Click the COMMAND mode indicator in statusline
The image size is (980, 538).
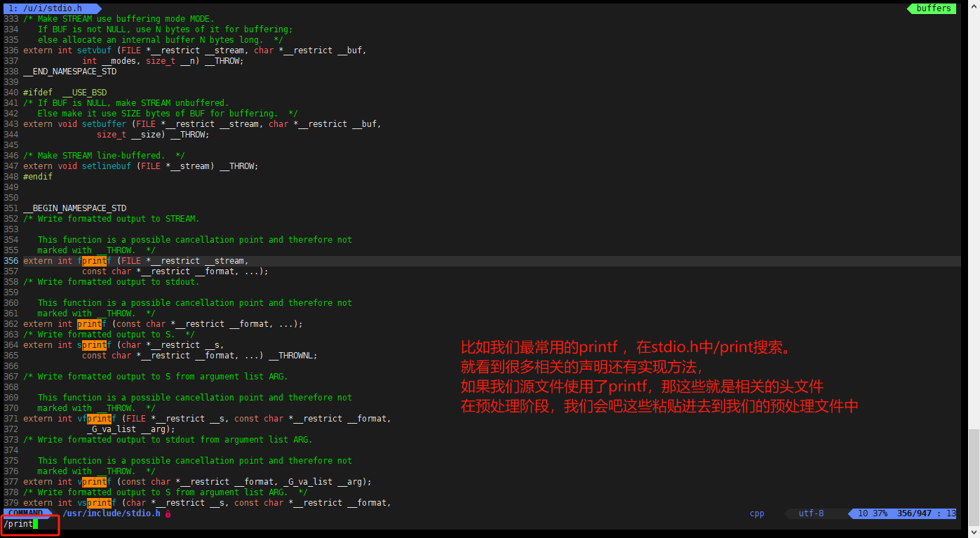click(25, 513)
